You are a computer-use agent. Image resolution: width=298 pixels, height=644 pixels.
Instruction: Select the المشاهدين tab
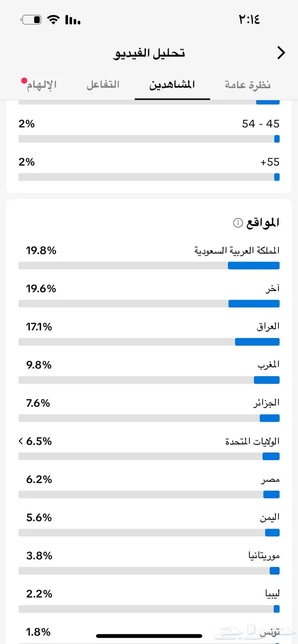tap(172, 84)
